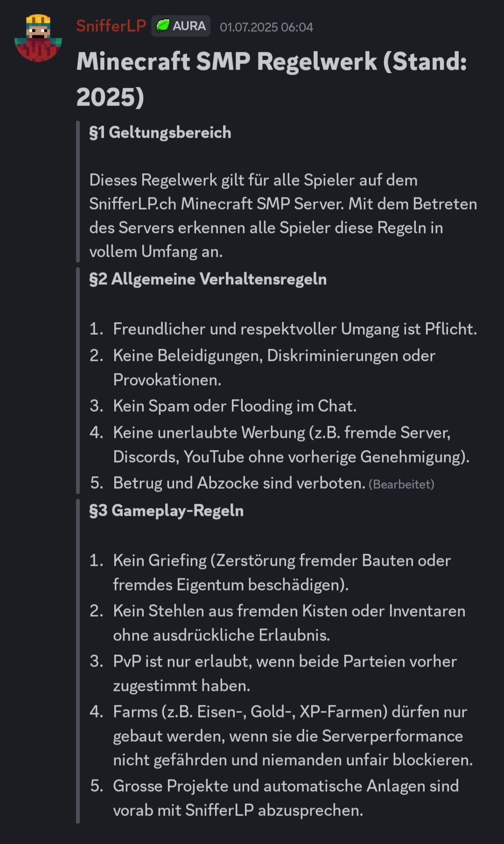504x844 pixels.
Task: Tap the AURA server tag badge
Action: (x=181, y=26)
